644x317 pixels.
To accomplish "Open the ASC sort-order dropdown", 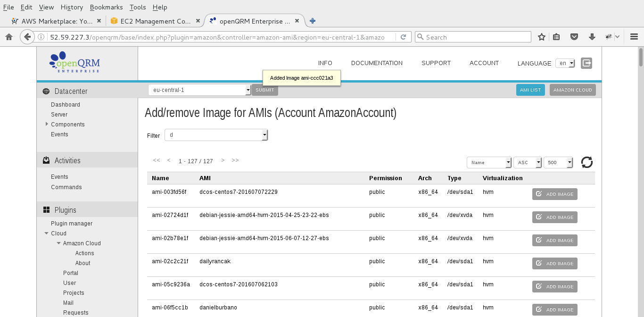I will [x=528, y=162].
